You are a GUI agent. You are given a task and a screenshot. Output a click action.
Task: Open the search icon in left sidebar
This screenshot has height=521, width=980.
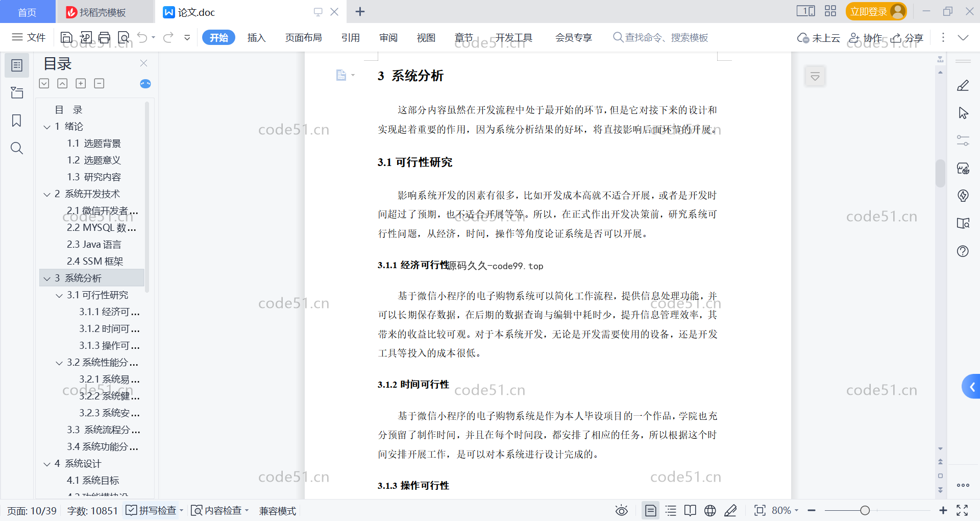click(17, 148)
